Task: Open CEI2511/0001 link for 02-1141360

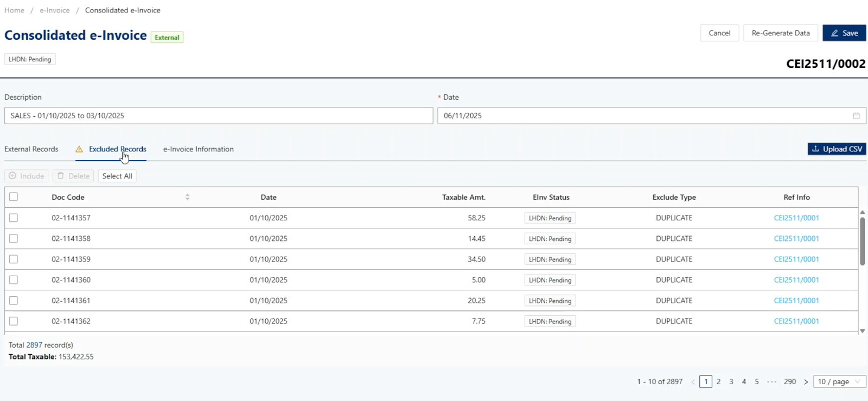Action: pos(796,279)
